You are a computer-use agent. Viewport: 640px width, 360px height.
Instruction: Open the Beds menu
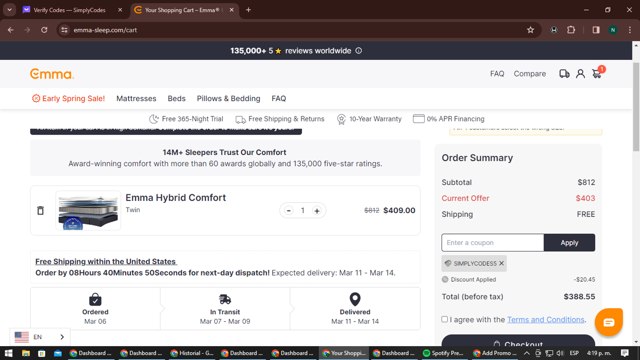point(176,98)
